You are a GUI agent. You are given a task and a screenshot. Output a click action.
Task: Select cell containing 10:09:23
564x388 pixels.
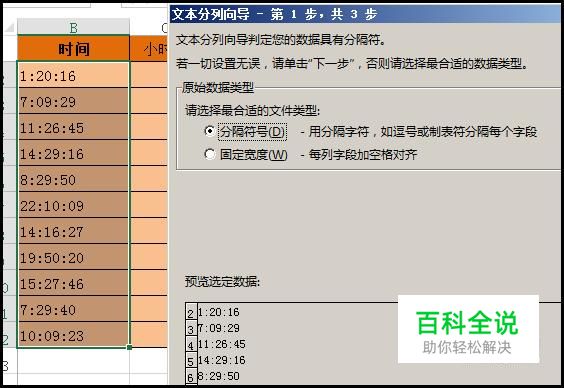point(73,334)
